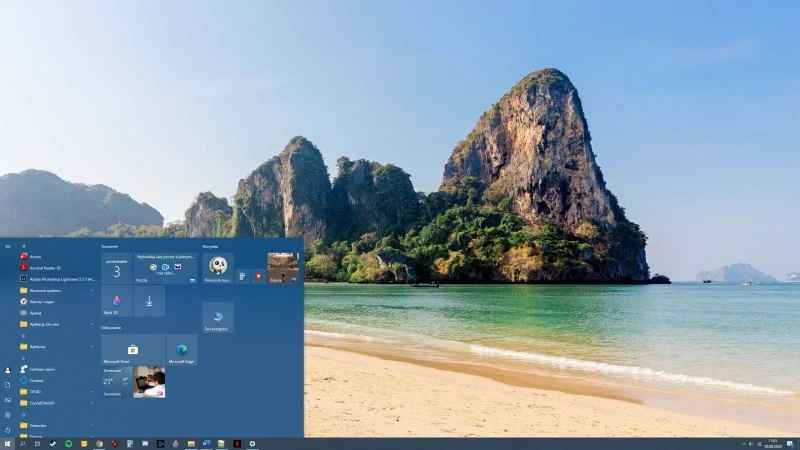The image size is (800, 450).
Task: Launch Microsoft Store from its tile
Action: coord(132,350)
